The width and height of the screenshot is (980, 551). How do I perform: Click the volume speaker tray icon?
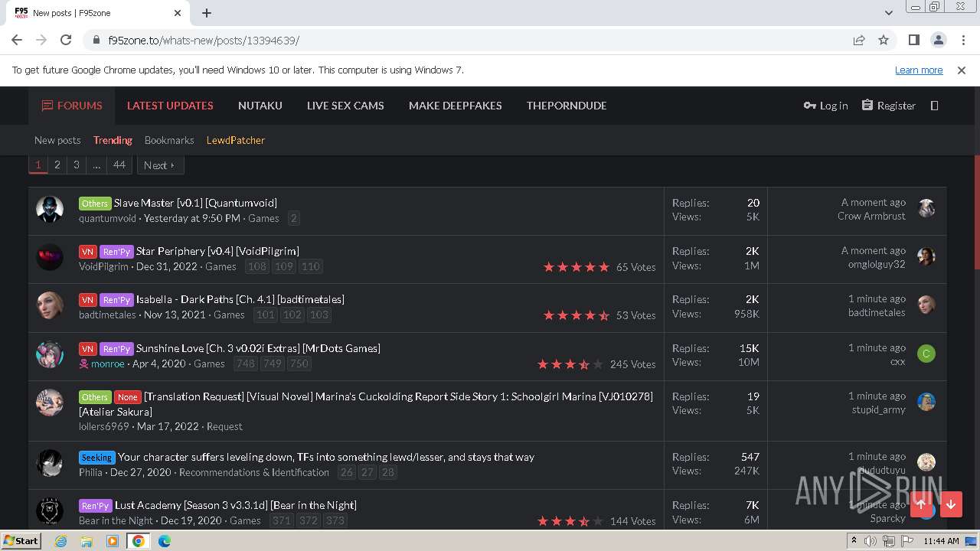871,541
